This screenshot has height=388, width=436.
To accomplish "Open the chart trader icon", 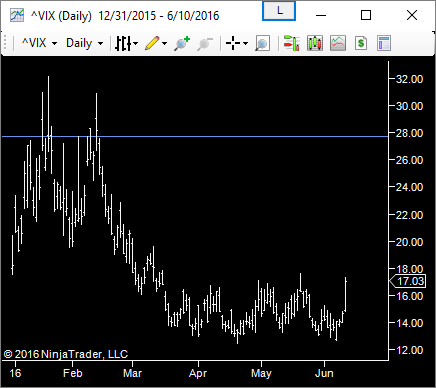I will pyautogui.click(x=292, y=43).
